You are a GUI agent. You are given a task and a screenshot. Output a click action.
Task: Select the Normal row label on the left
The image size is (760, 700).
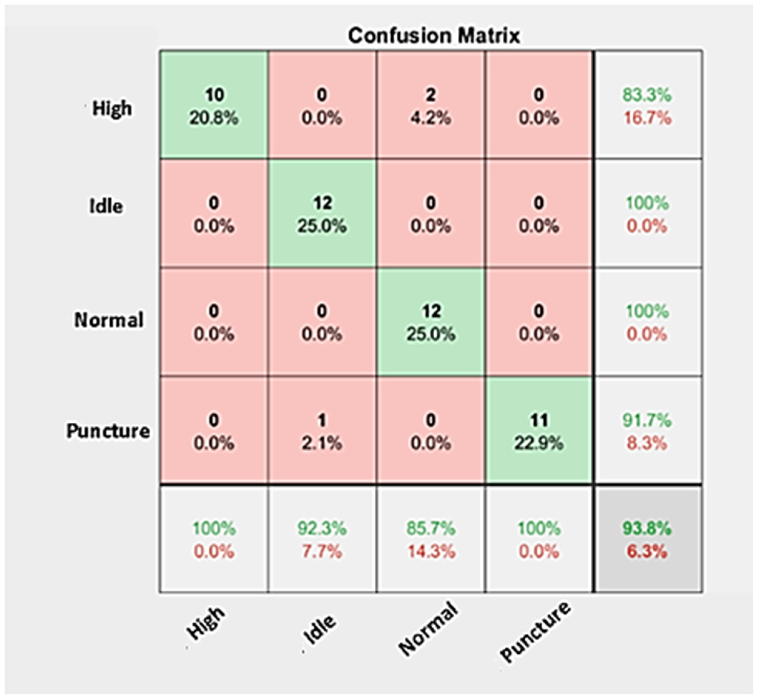pos(109,320)
